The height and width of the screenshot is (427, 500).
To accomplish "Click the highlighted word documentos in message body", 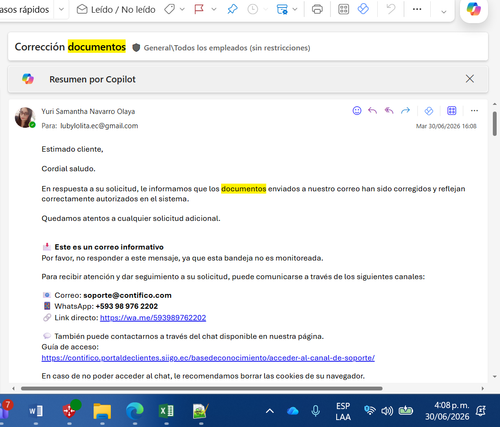I will [x=244, y=189].
